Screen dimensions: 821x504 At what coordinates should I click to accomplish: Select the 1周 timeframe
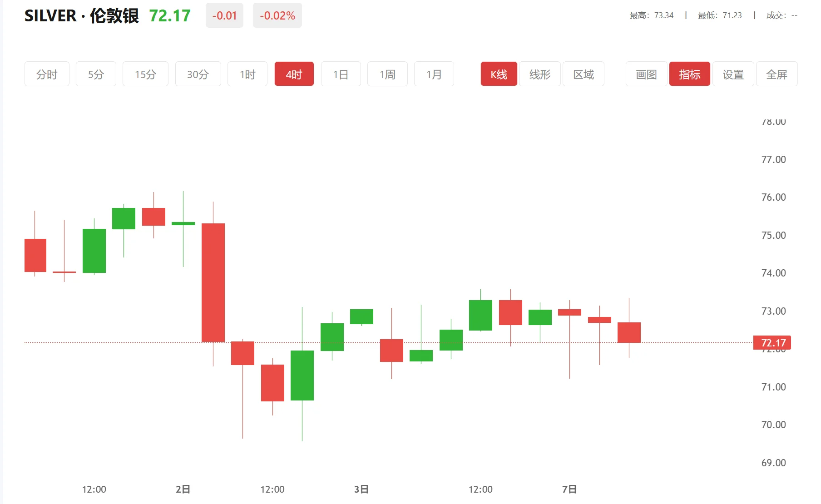point(387,74)
